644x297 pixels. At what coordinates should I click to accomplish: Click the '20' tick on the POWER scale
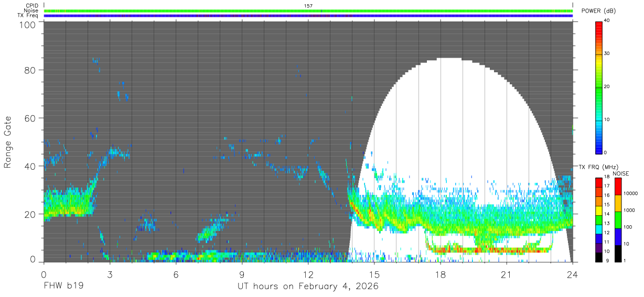coord(608,86)
